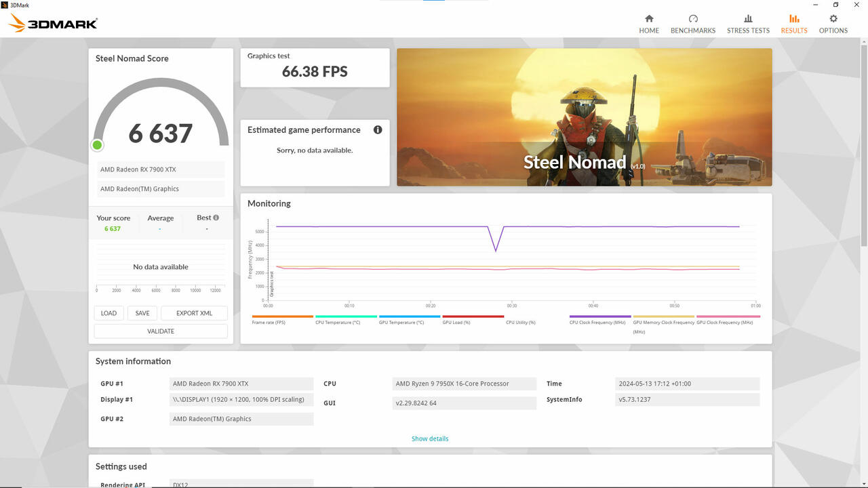Go to Benchmarks via gauge icon
The image size is (868, 488).
tap(693, 19)
